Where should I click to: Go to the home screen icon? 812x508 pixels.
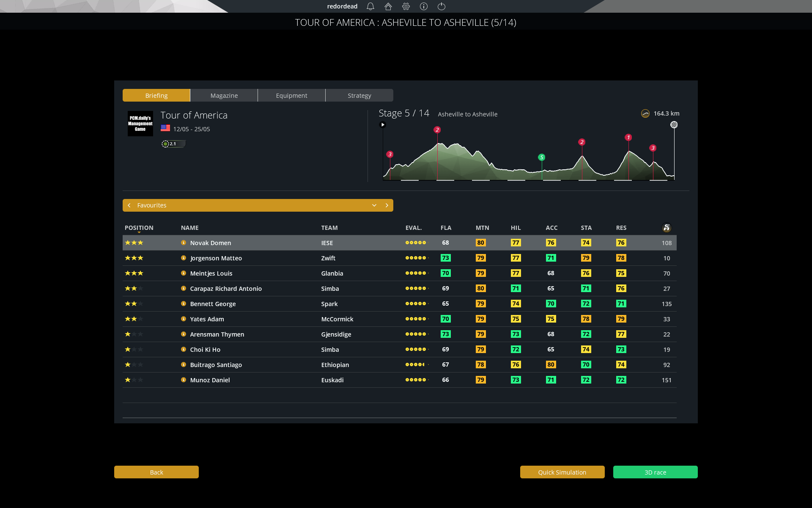[x=388, y=6]
